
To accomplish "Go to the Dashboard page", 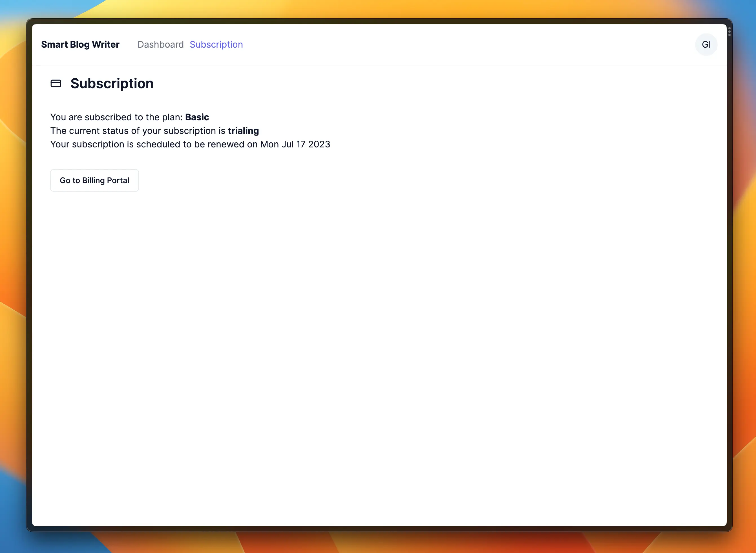I will pos(160,45).
